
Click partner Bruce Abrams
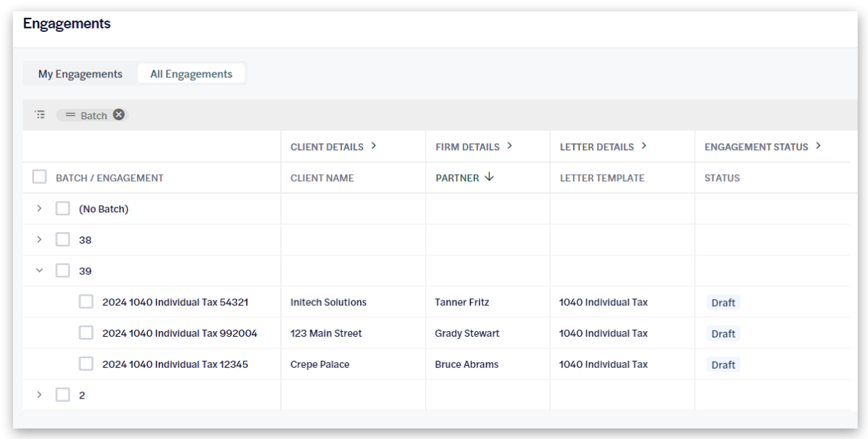click(467, 364)
